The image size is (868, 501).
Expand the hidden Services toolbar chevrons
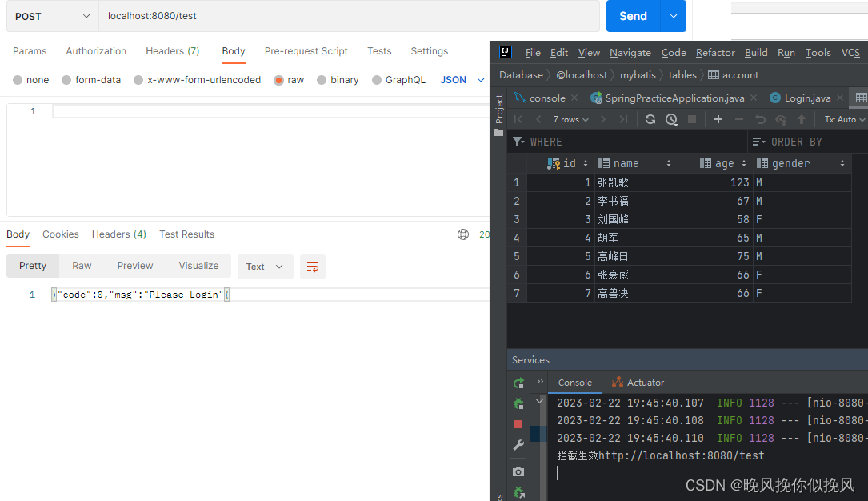pyautogui.click(x=540, y=382)
